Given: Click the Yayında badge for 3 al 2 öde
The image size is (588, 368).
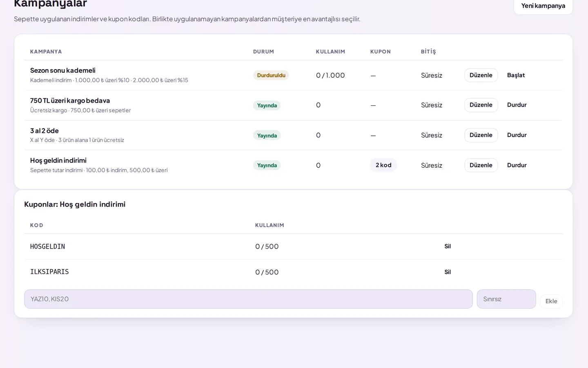Looking at the screenshot, I should point(267,135).
